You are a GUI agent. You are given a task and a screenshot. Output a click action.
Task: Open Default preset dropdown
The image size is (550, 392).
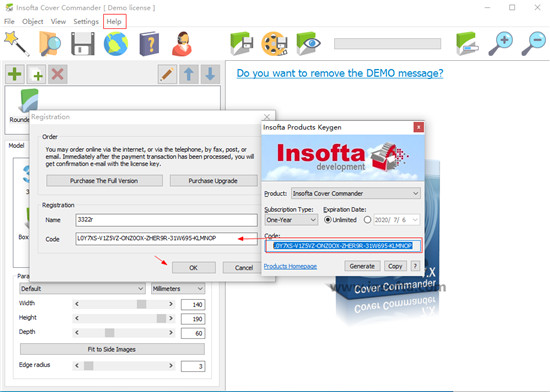tap(82, 289)
